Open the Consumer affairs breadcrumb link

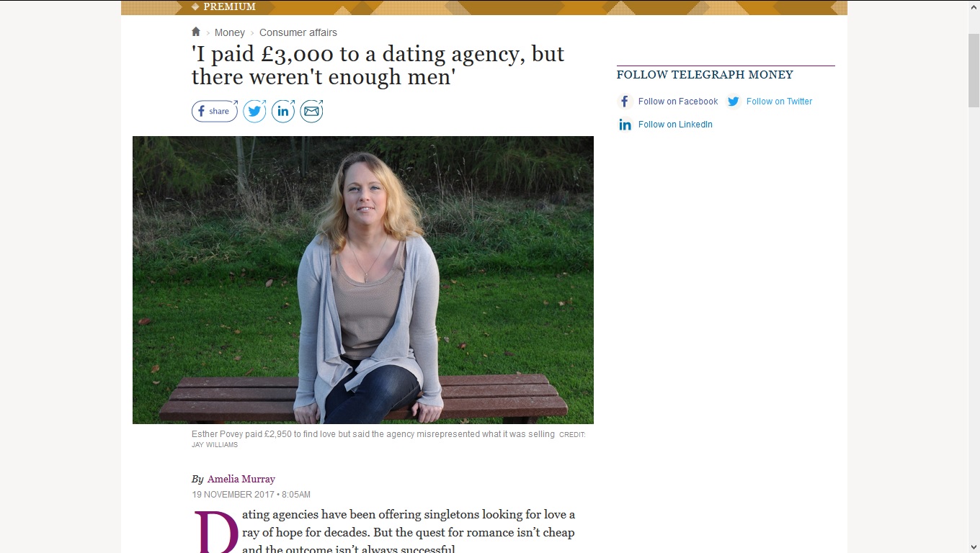pos(298,32)
